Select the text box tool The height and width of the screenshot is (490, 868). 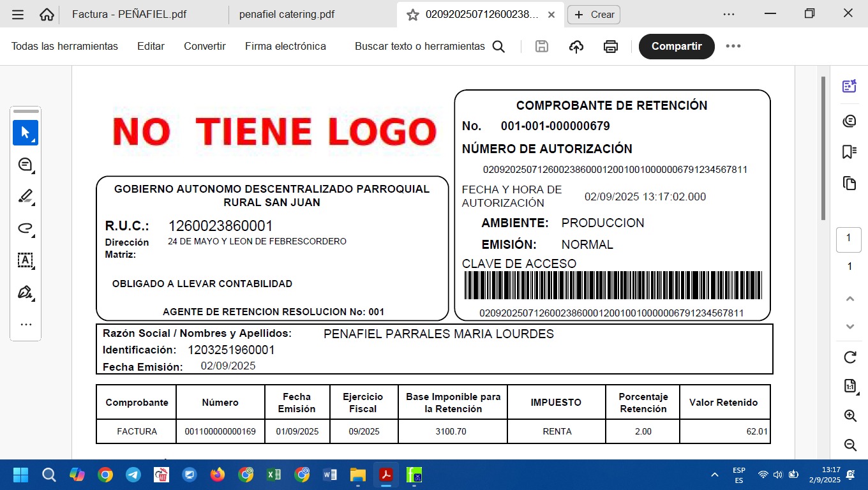click(26, 260)
